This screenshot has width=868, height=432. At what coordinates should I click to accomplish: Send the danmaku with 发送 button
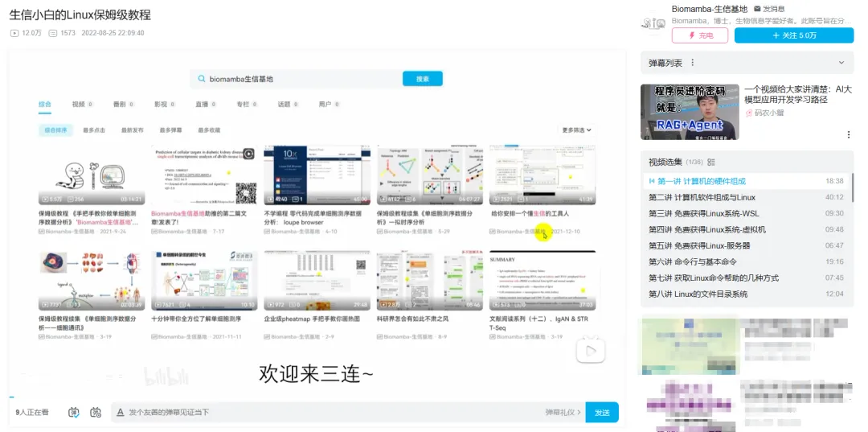602,413
